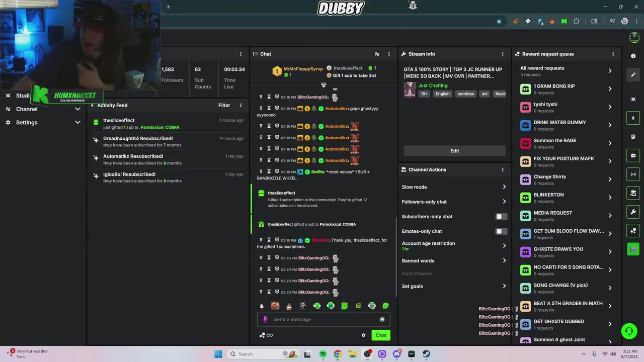Toggle Emotes-only chat switch
Viewport: 644px width, 362px height.
coord(501,231)
